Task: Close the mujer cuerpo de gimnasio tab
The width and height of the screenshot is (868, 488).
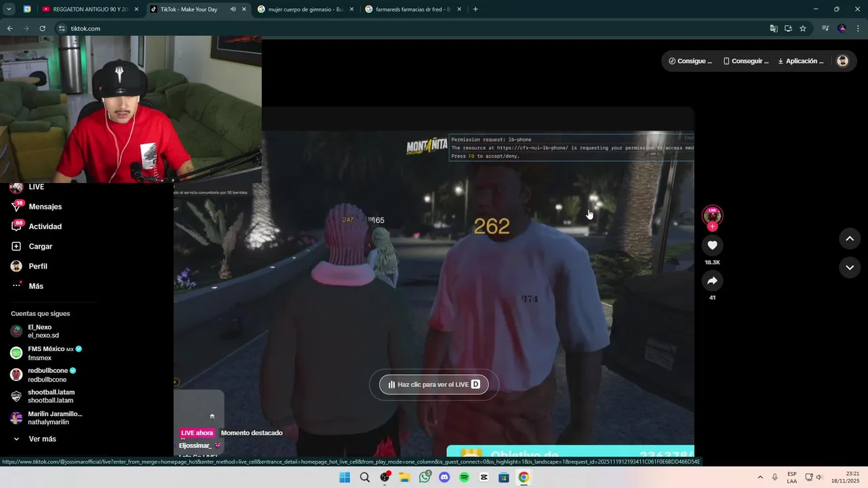Action: [352, 9]
